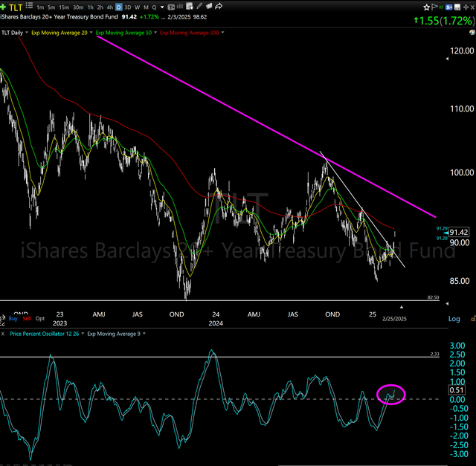Click the Opt options button

40,318
